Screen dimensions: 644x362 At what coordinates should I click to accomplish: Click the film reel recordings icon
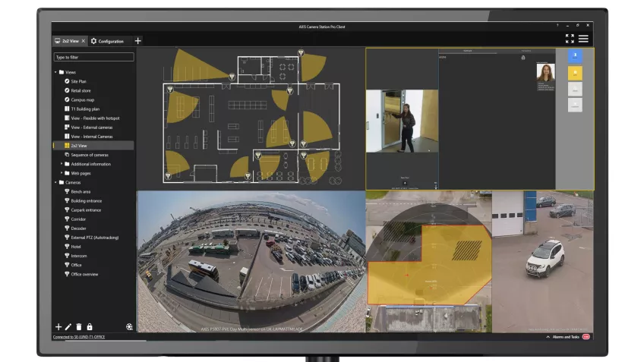click(x=129, y=327)
